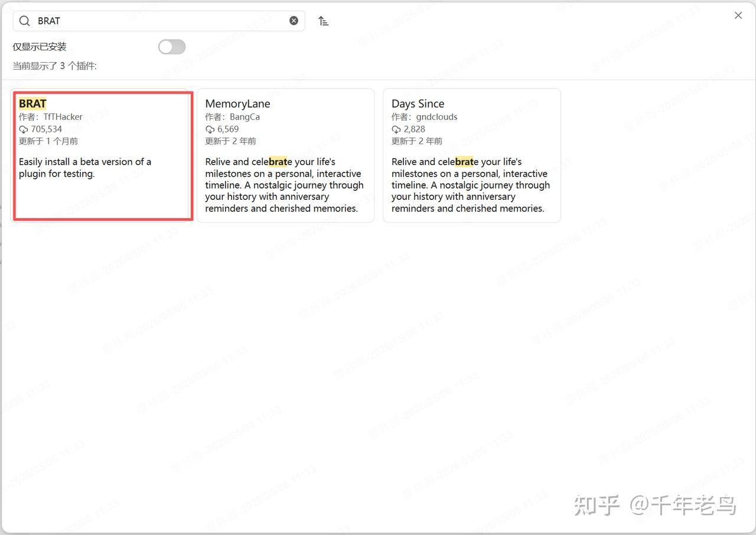The width and height of the screenshot is (756, 535).
Task: Click author name BangCa
Action: tap(245, 117)
